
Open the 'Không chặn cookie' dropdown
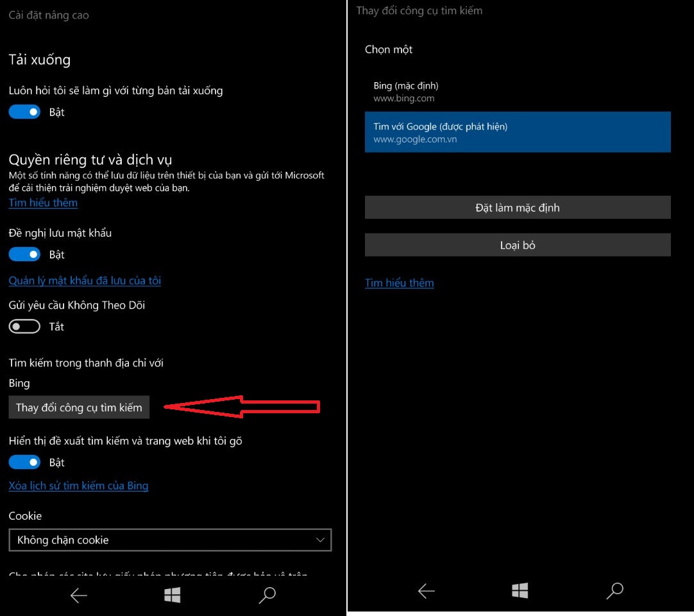pos(170,540)
